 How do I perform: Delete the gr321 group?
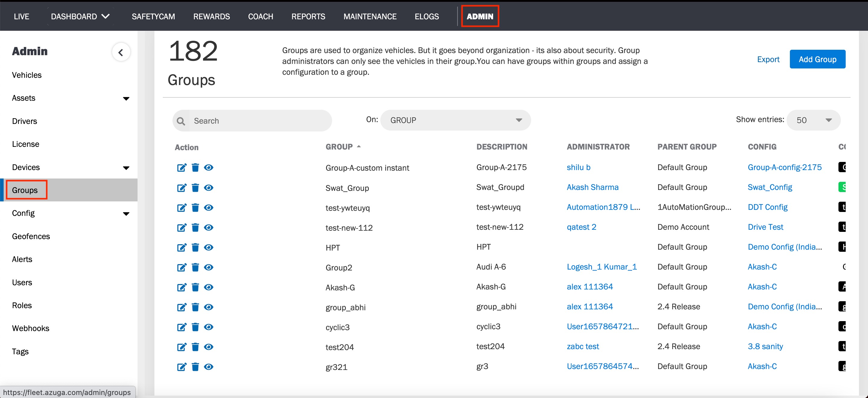[195, 366]
